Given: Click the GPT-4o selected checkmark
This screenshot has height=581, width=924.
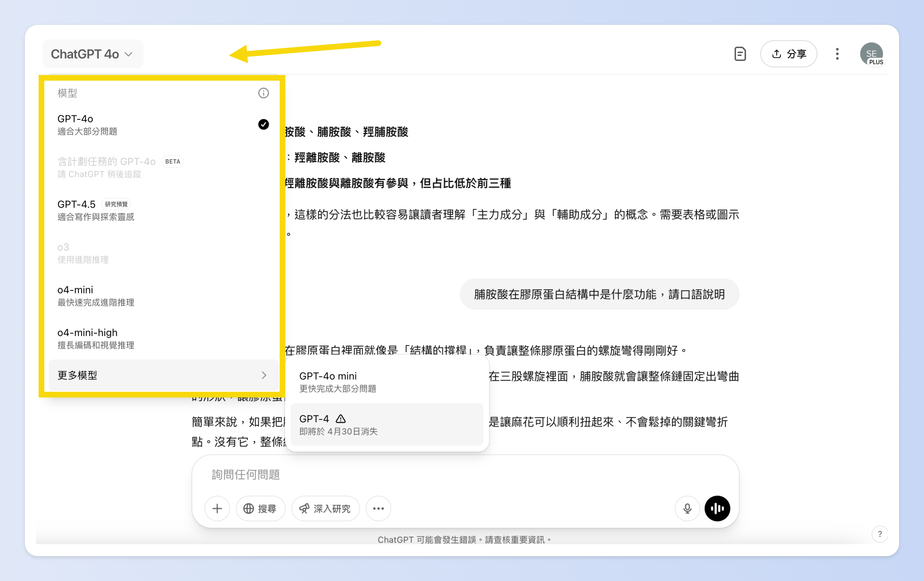Looking at the screenshot, I should coord(263,124).
